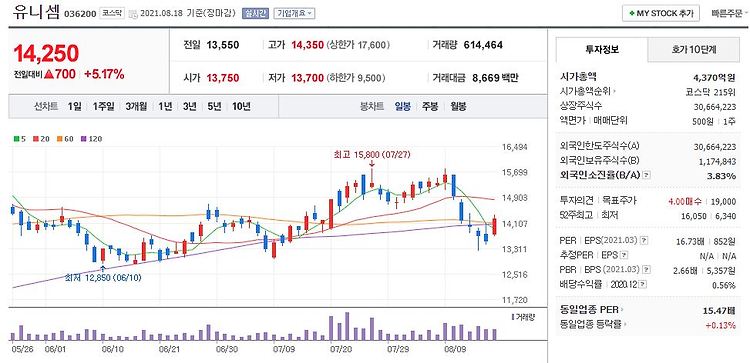This screenshot has height=363, width=750.
Task: Click the 최저 12,850 (06/10) chart marker
Action: tap(103, 277)
